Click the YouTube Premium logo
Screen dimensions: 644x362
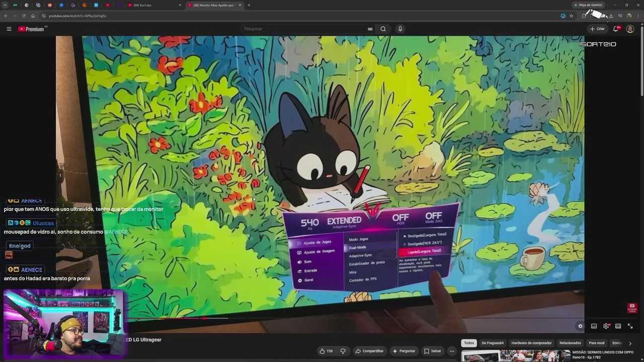click(32, 29)
